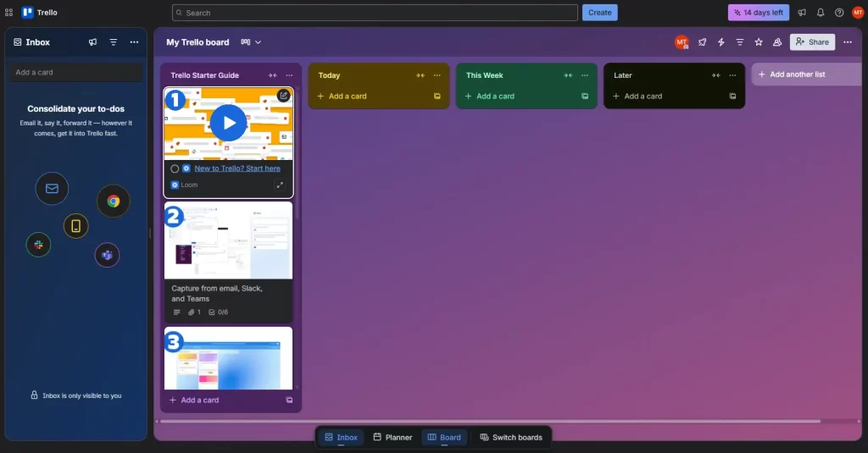
Task: Switch to the Planner tab
Action: [392, 438]
